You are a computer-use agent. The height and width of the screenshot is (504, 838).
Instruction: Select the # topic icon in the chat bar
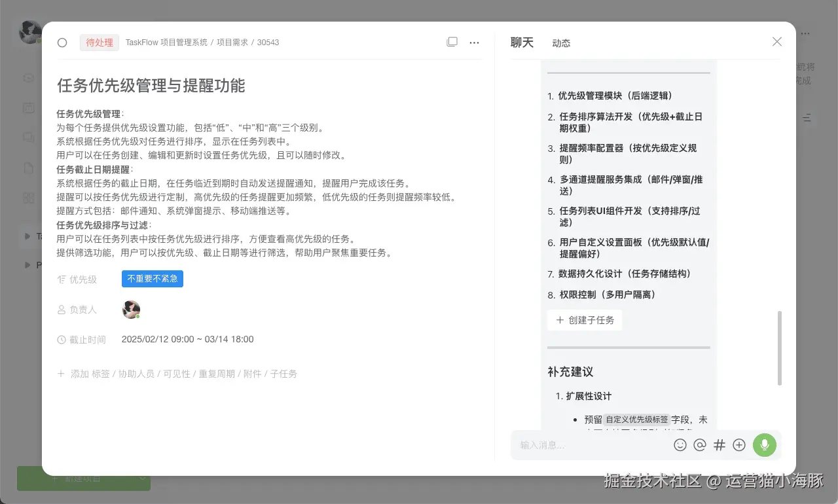pyautogui.click(x=720, y=444)
